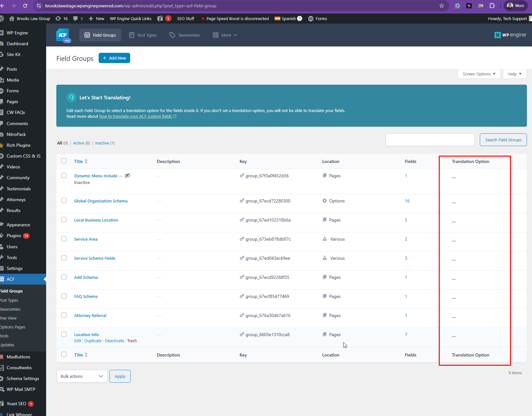Open the site info icon in address bar
This screenshot has width=532, height=416.
click(38, 6)
